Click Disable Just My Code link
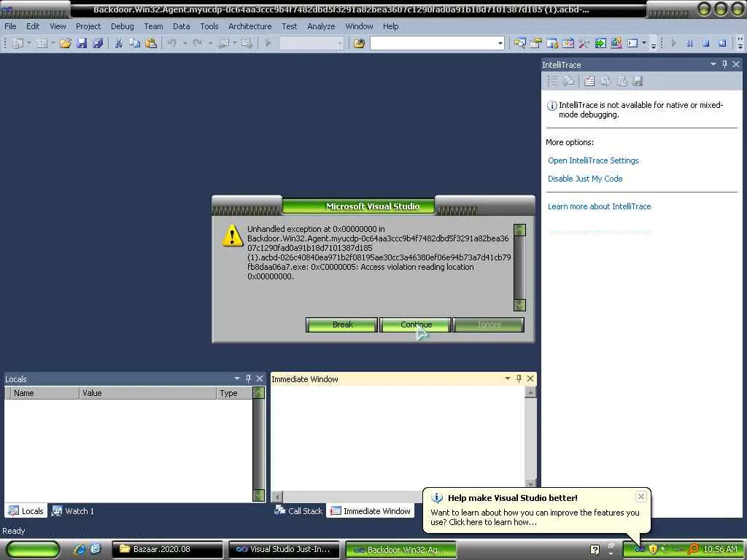747x560 pixels. click(585, 179)
